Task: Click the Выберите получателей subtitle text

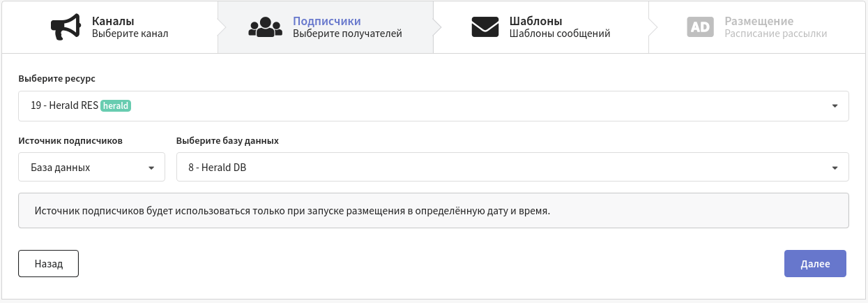Action: point(347,34)
